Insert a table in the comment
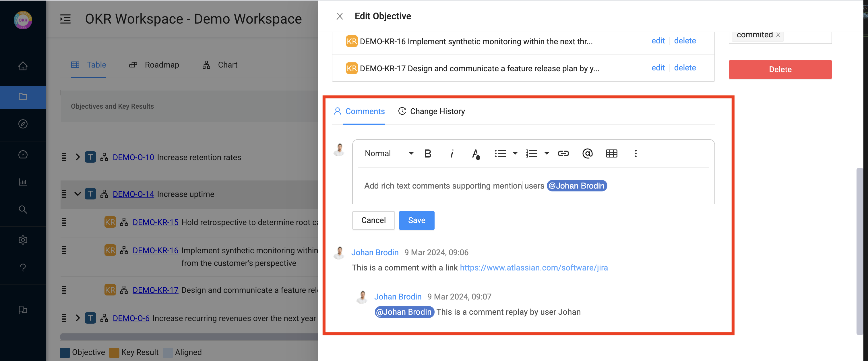Viewport: 868px width, 361px height. click(611, 153)
